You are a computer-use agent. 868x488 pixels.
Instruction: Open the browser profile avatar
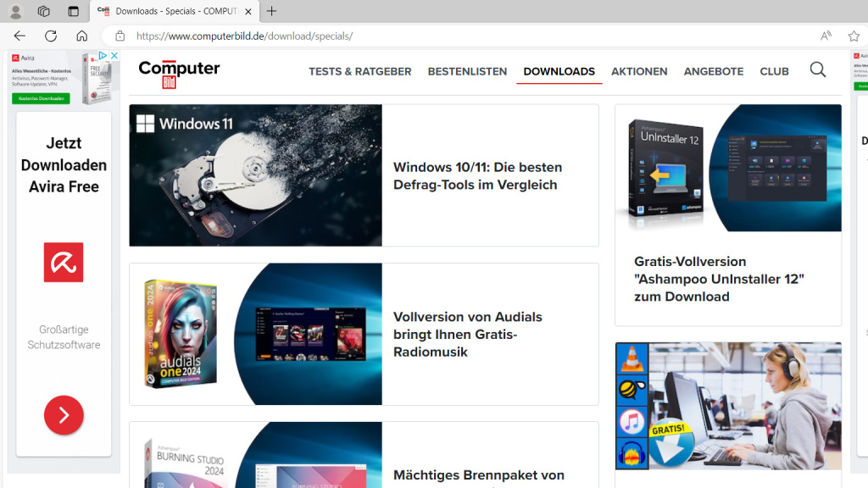[18, 11]
